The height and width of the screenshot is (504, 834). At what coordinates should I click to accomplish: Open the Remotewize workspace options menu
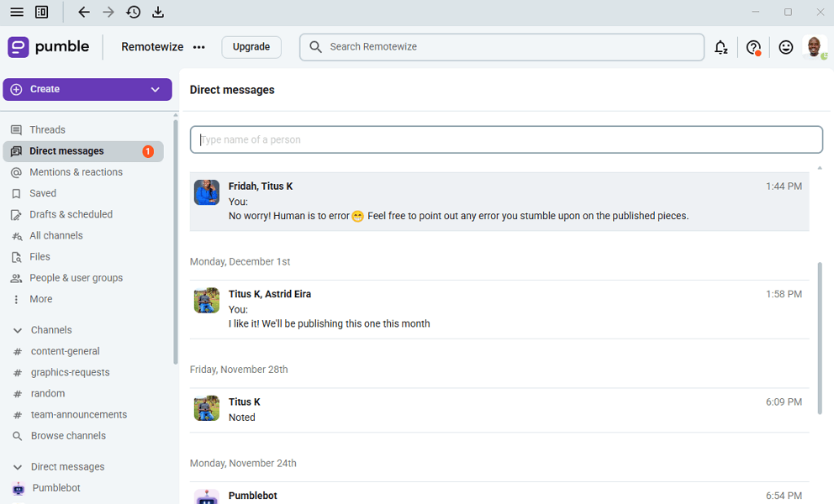click(199, 48)
